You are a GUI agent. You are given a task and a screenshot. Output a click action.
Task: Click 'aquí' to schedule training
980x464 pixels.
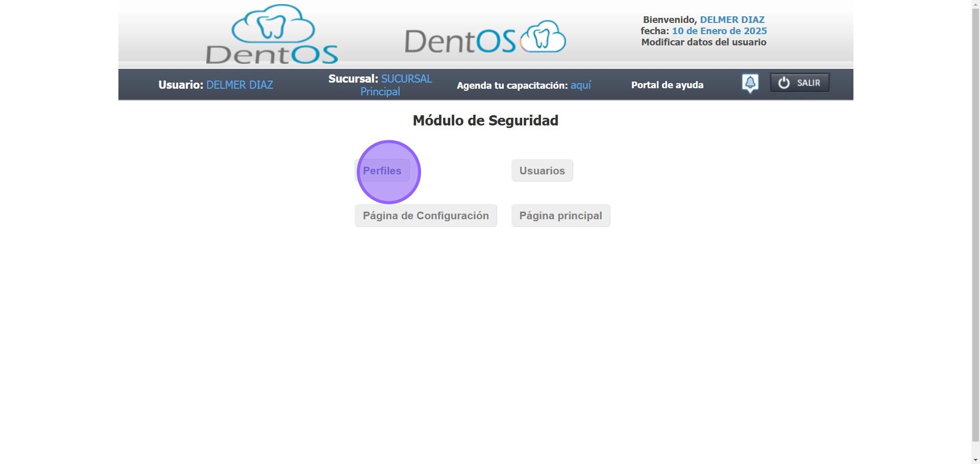(581, 85)
